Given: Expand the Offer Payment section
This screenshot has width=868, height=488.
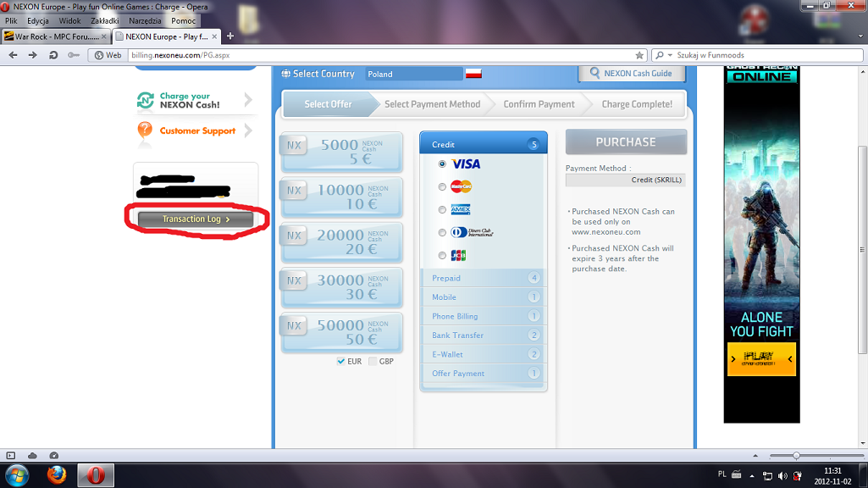Looking at the screenshot, I should click(x=484, y=374).
